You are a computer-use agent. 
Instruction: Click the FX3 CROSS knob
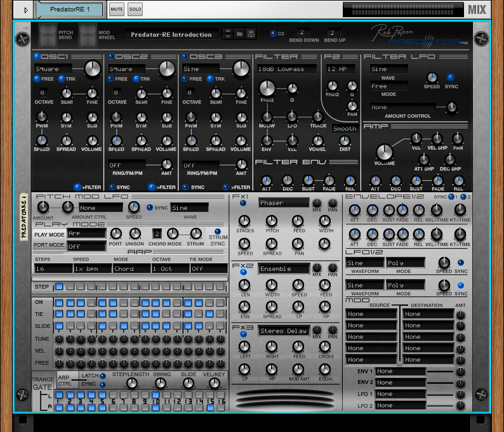click(325, 346)
